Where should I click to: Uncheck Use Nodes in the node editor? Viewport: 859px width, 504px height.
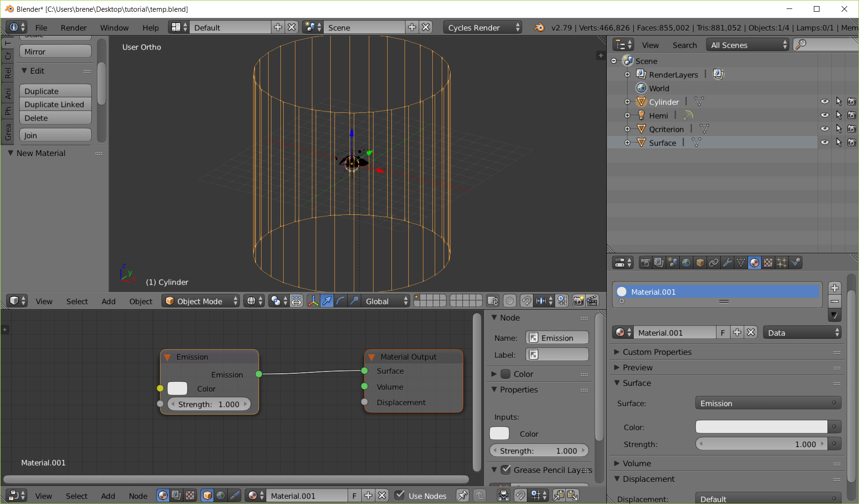point(399,496)
